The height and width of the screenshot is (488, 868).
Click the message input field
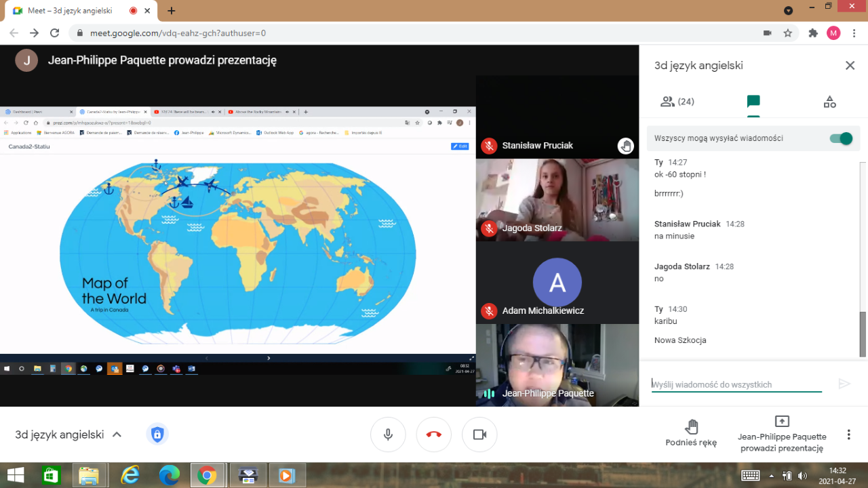click(736, 384)
